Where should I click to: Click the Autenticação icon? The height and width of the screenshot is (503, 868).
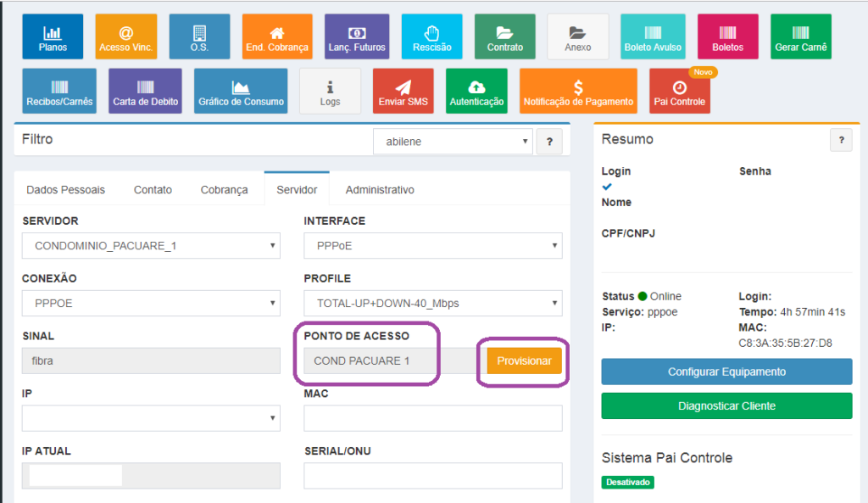(x=479, y=90)
